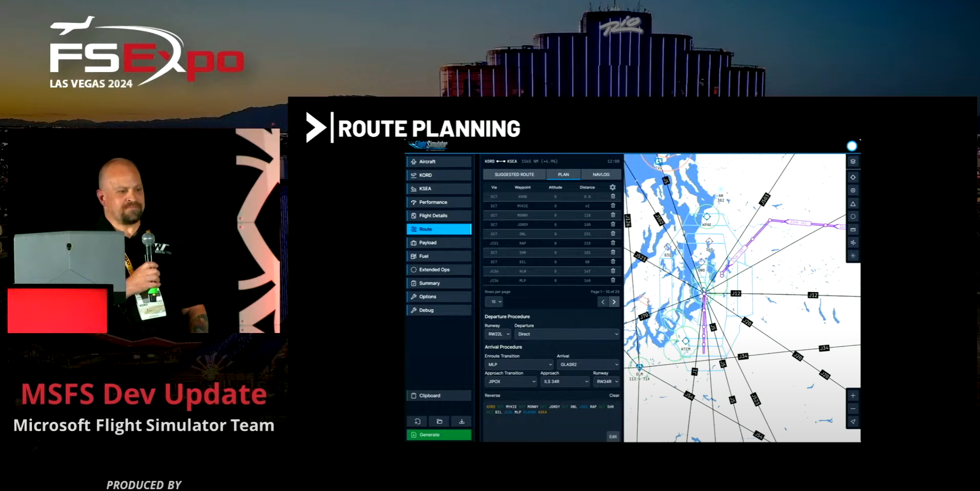980x491 pixels.
Task: Open Enroute Transition MLP dropdown
Action: (x=519, y=364)
